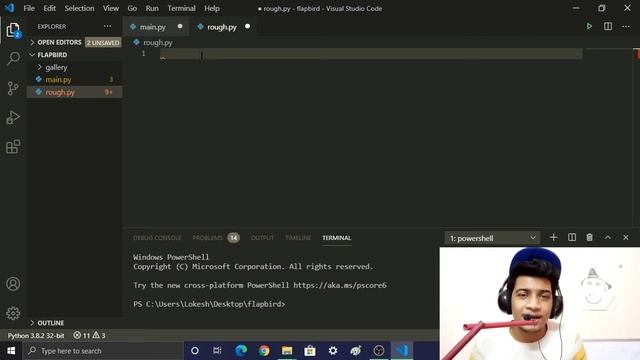
Task: Switch to the Problems panel tab
Action: pyautogui.click(x=207, y=238)
